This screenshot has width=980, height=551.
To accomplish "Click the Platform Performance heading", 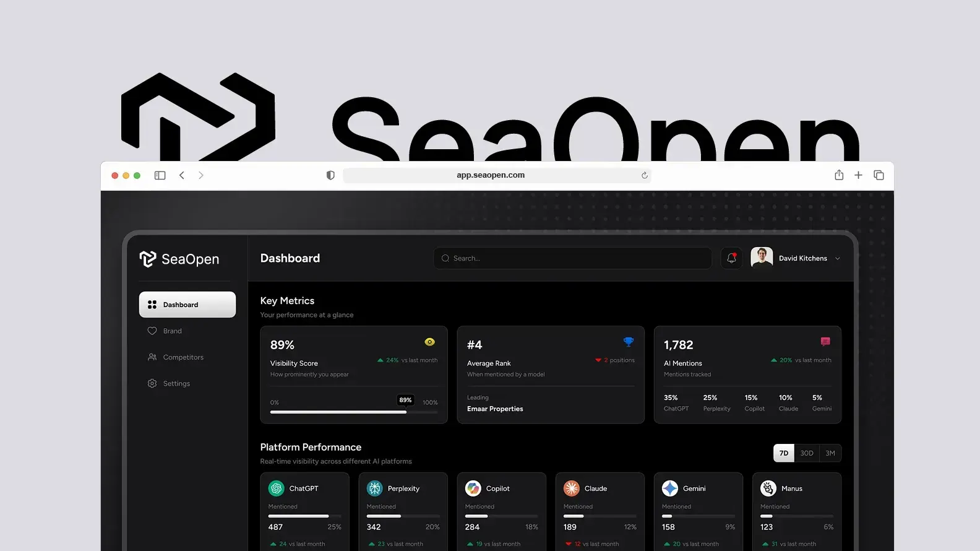I will click(x=311, y=447).
